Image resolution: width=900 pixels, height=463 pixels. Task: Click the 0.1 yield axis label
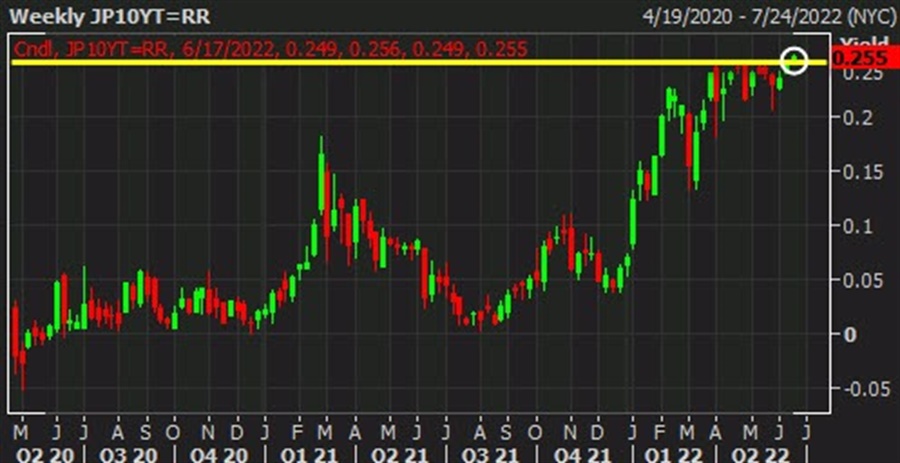pos(856,225)
